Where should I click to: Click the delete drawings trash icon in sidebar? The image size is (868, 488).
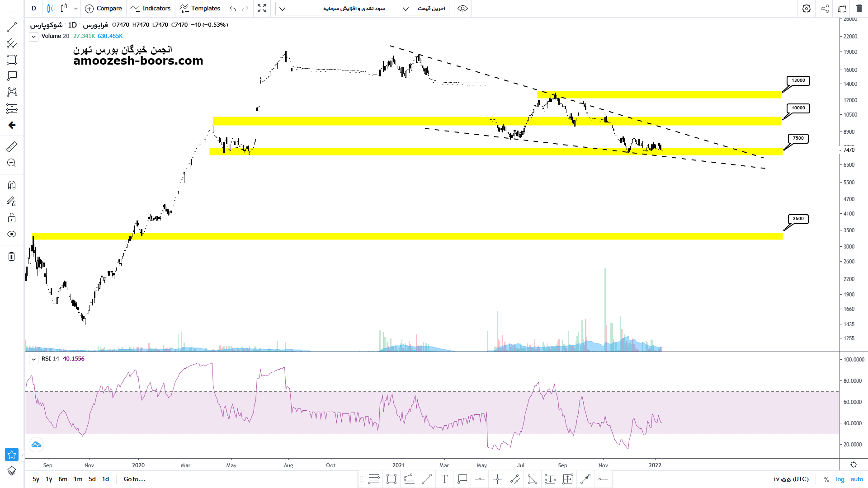(12, 257)
